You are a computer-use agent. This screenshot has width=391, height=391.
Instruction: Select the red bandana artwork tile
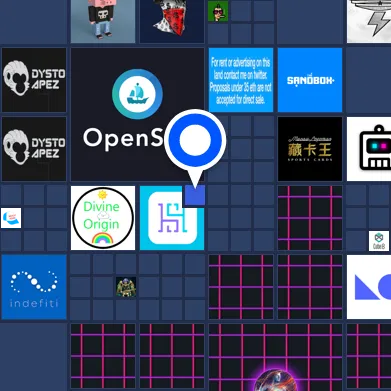pos(172,21)
